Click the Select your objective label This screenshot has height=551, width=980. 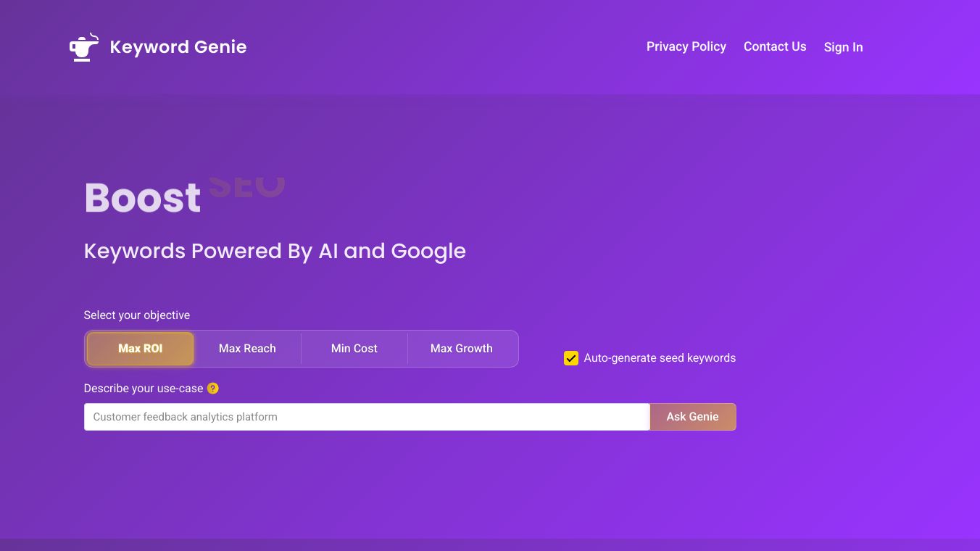[136, 315]
